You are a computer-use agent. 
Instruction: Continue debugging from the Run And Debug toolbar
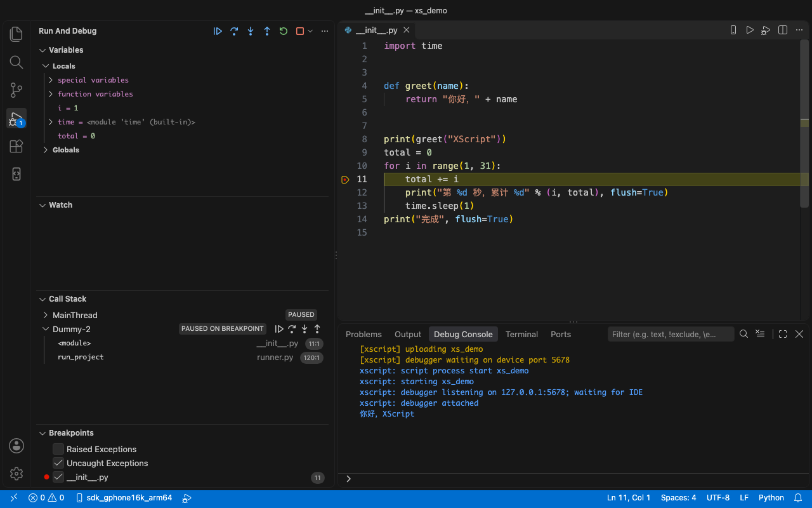pos(218,31)
